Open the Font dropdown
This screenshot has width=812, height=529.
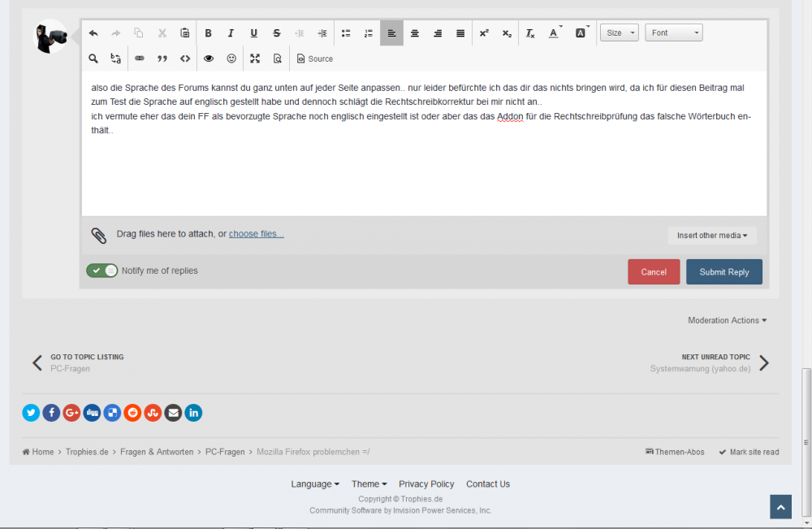[673, 33]
